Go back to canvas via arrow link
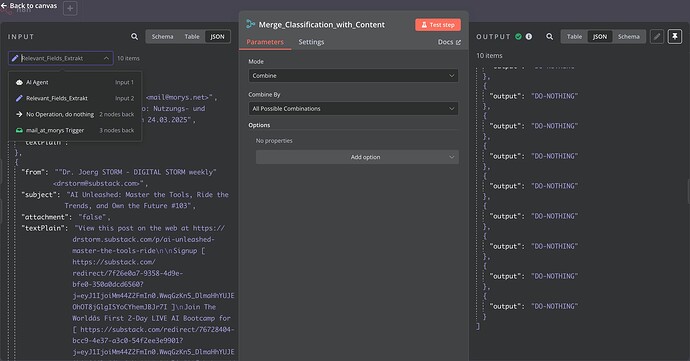The width and height of the screenshot is (690, 361). 29,6
